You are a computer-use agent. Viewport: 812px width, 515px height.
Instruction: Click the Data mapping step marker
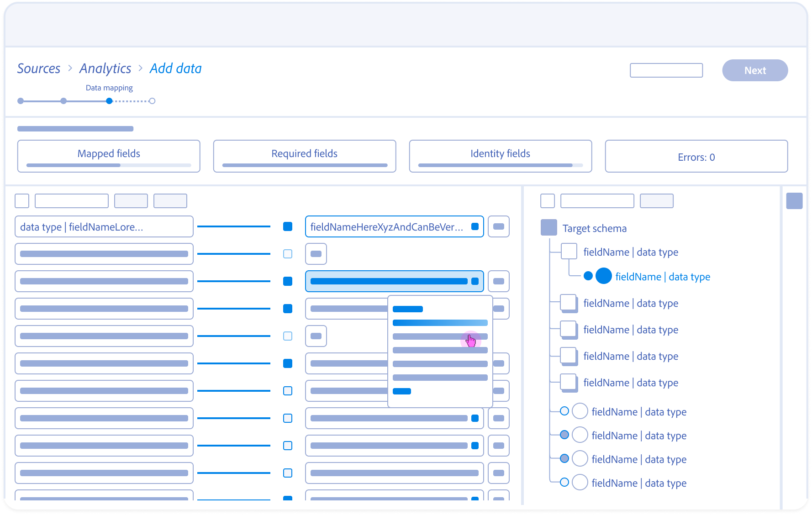[109, 101]
